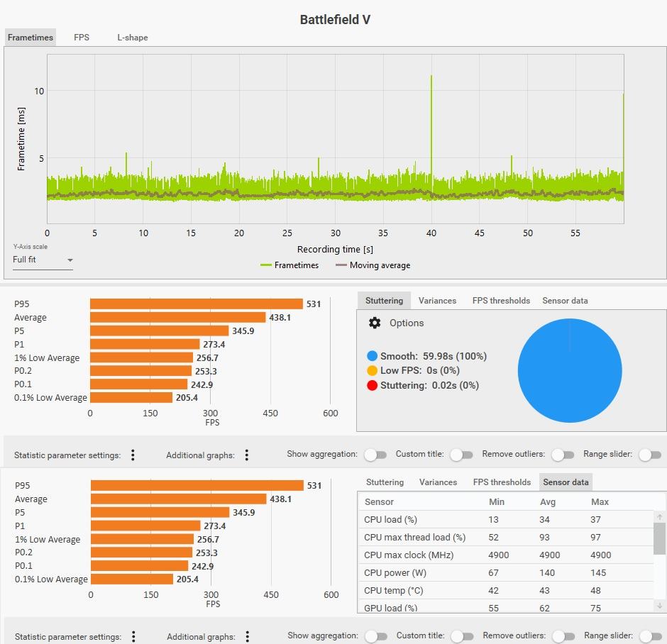Enable lower Show aggregation switch
Viewport: 667px width, 644px height.
(x=376, y=636)
